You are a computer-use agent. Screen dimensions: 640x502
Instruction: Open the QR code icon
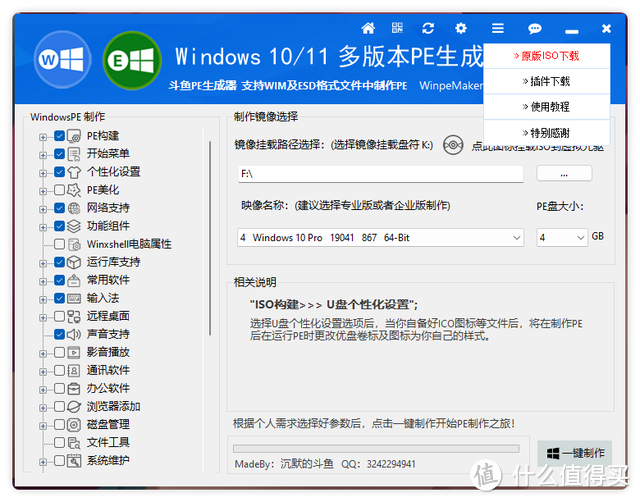tap(397, 28)
